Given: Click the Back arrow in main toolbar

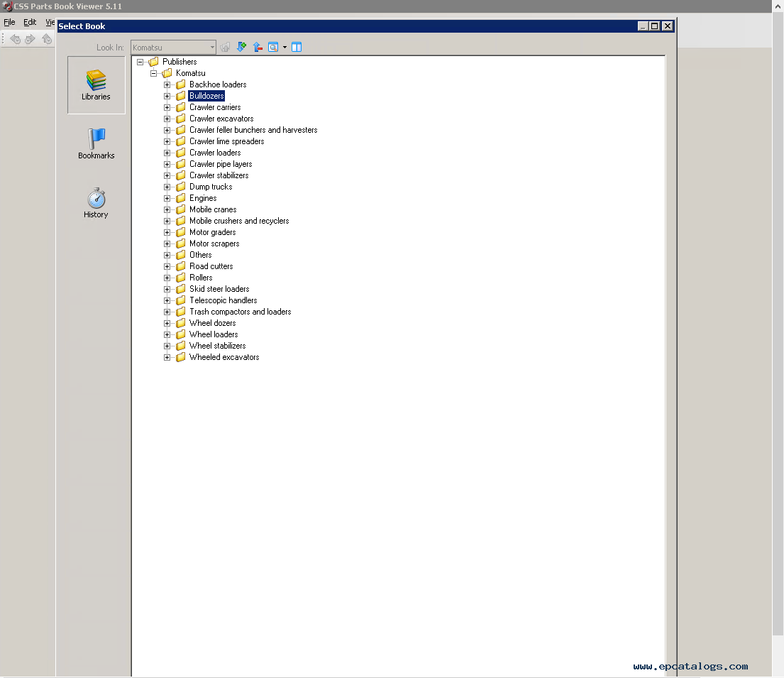Looking at the screenshot, I should [16, 39].
